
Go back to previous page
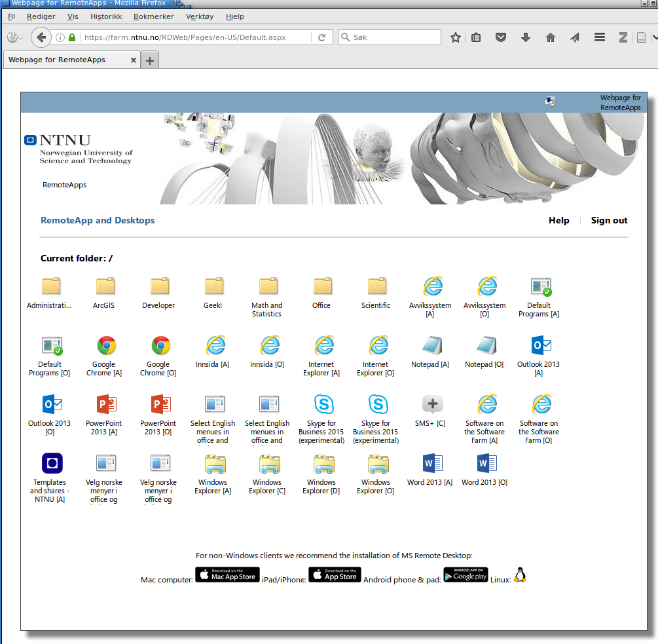[x=41, y=37]
